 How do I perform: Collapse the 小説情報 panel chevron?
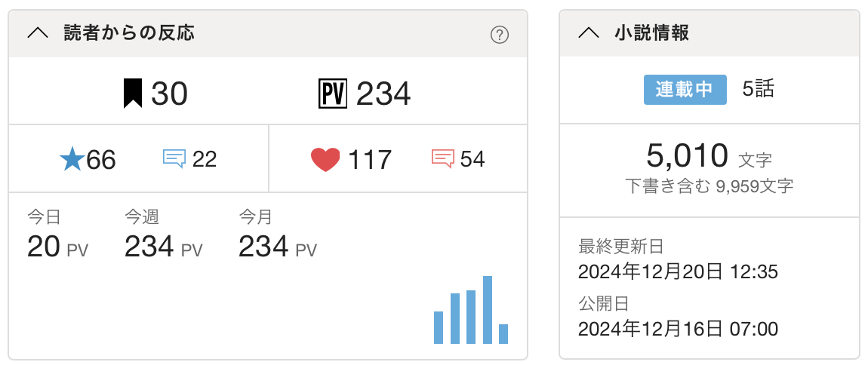coord(589,33)
